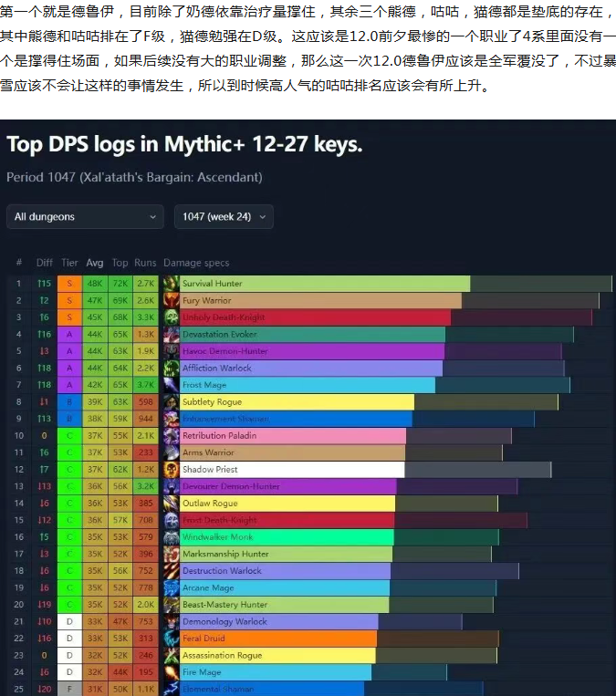
Task: Open the 1047 (week 24) period dropdown
Action: pyautogui.click(x=224, y=217)
